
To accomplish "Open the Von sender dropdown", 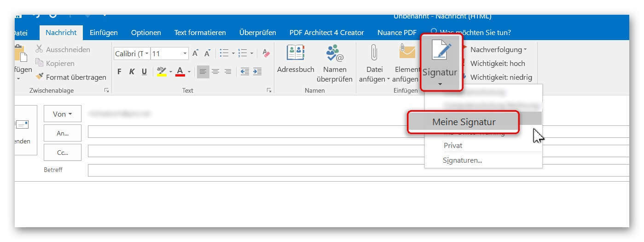I will pos(63,114).
